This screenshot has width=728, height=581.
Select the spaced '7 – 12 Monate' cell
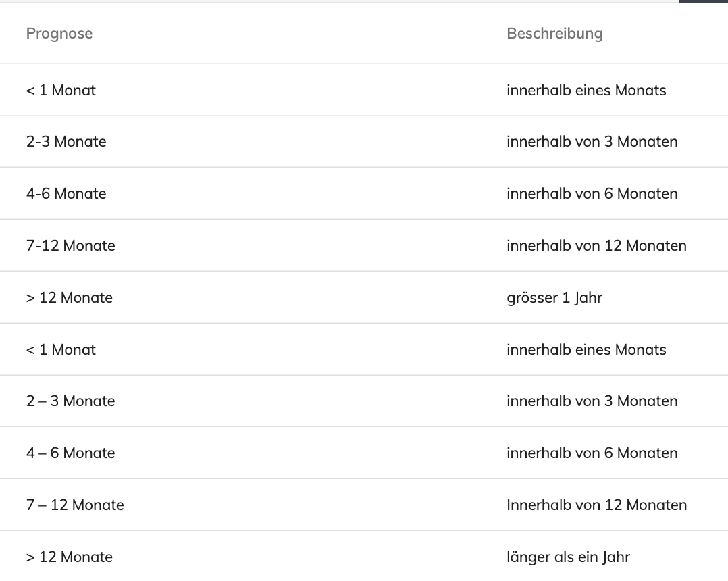tap(75, 505)
